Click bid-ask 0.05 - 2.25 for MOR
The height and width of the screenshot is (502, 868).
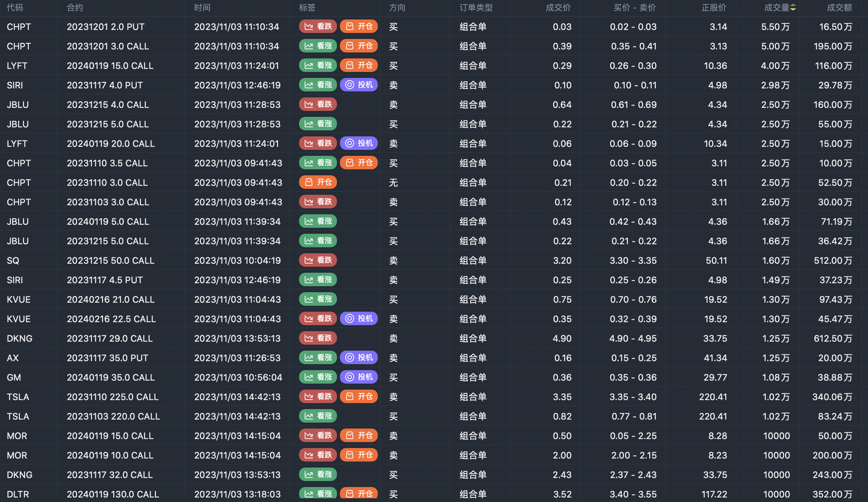click(633, 436)
